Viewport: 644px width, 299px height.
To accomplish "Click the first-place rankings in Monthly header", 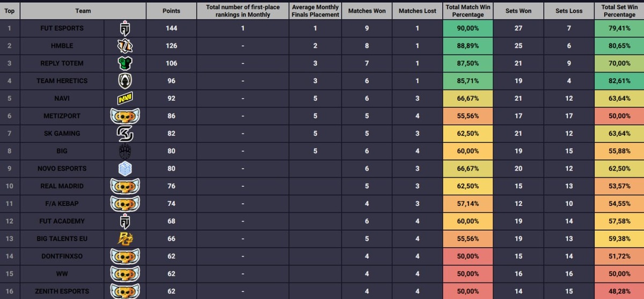I will 243,11.
